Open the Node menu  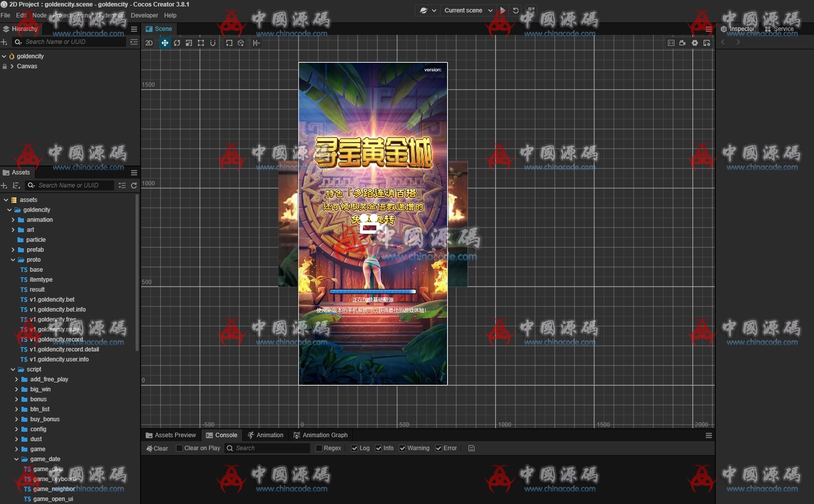tap(39, 15)
